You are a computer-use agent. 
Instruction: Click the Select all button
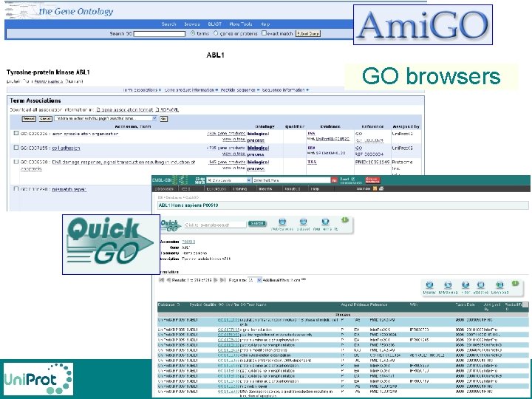(x=29, y=119)
